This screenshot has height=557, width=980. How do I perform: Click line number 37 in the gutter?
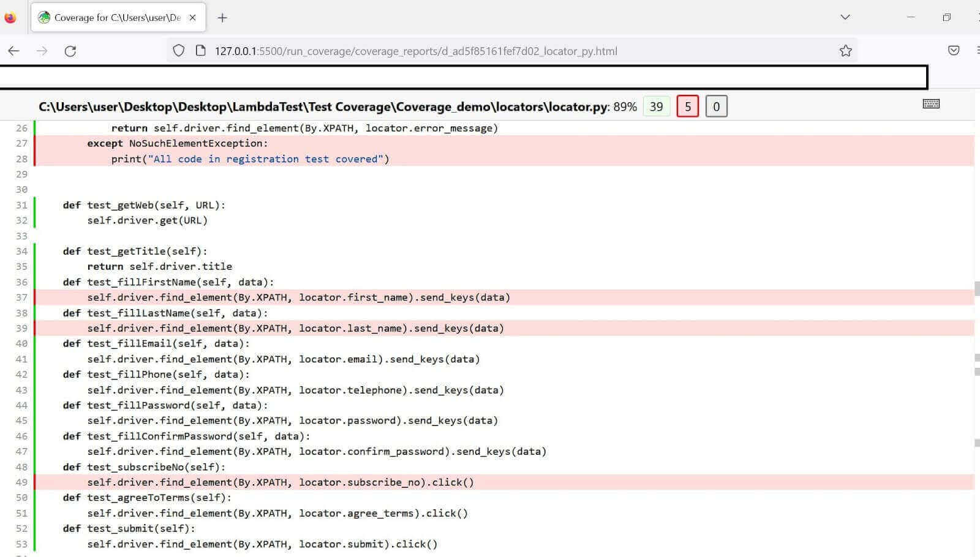tap(21, 297)
